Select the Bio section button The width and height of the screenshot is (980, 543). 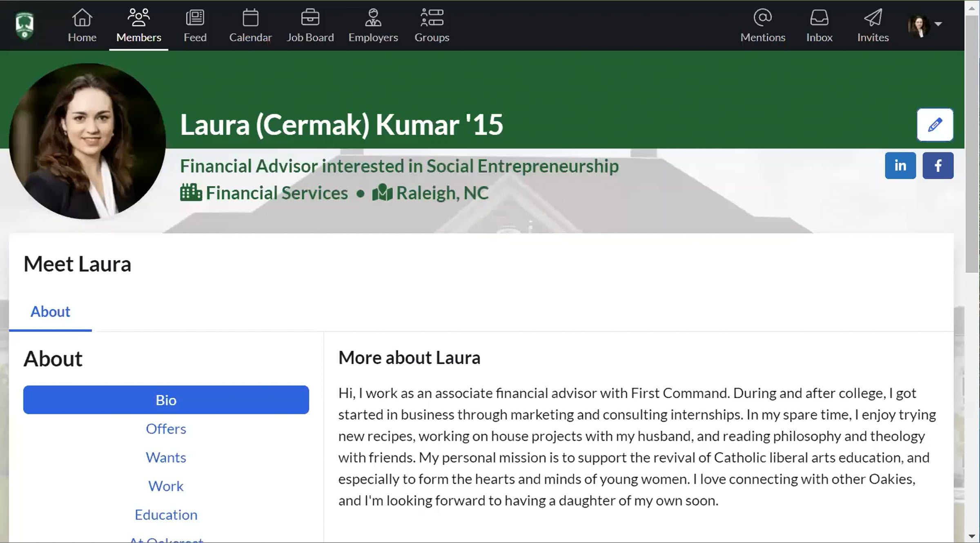coord(166,400)
